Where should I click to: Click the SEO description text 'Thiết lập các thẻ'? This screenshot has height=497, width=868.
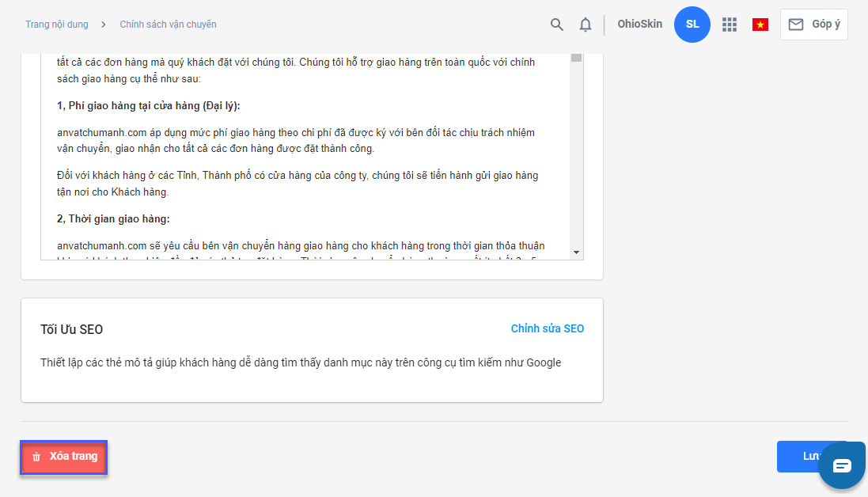pyautogui.click(x=301, y=362)
